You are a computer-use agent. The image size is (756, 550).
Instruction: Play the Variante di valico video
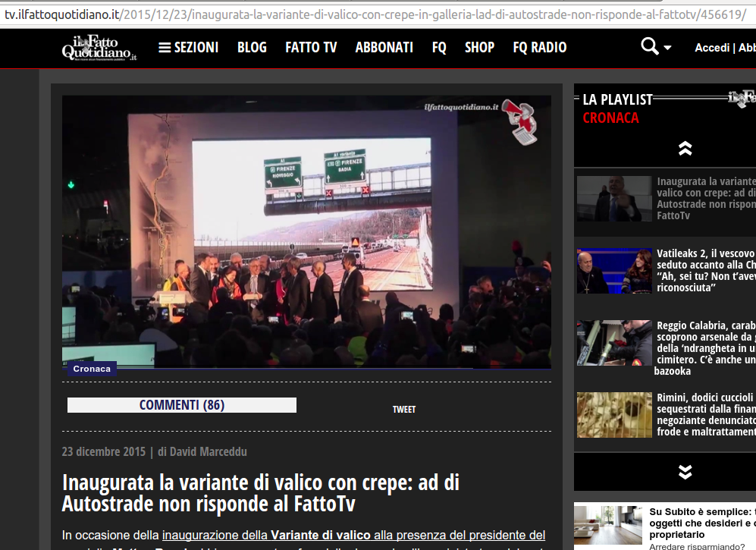pyautogui.click(x=306, y=232)
